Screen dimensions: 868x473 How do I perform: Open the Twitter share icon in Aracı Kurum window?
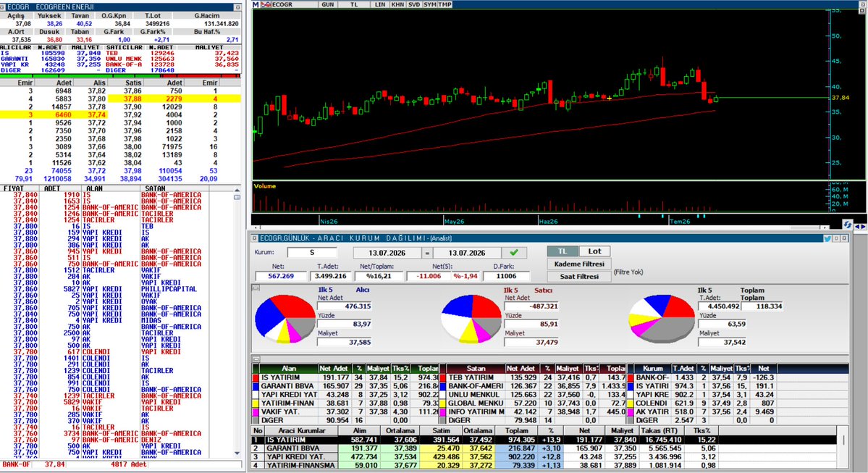(x=827, y=238)
